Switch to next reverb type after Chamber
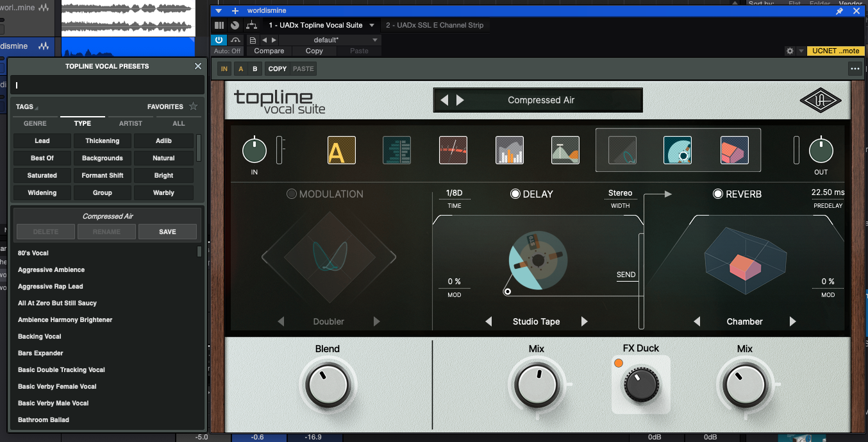868x442 pixels. 793,321
